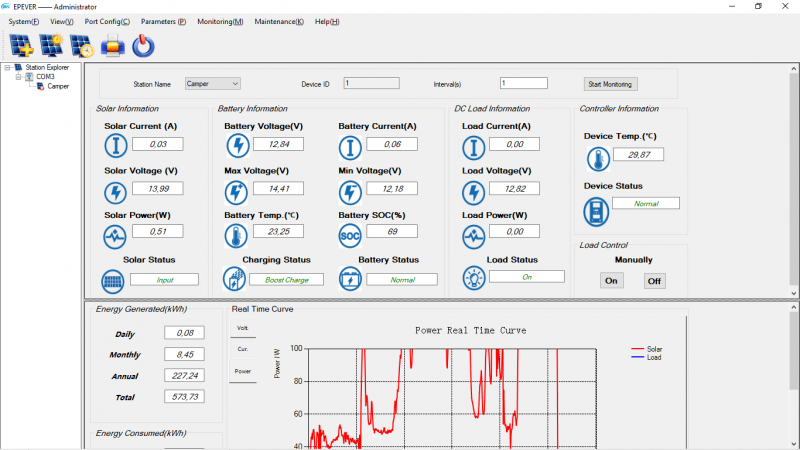This screenshot has width=800, height=450.
Task: Click the Start Monitoring button
Action: click(611, 84)
